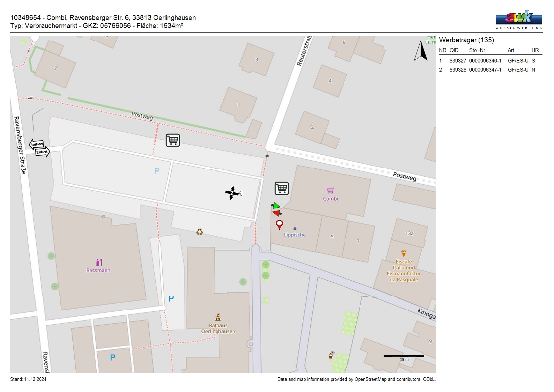Click the recycling symbol on the map

click(199, 232)
